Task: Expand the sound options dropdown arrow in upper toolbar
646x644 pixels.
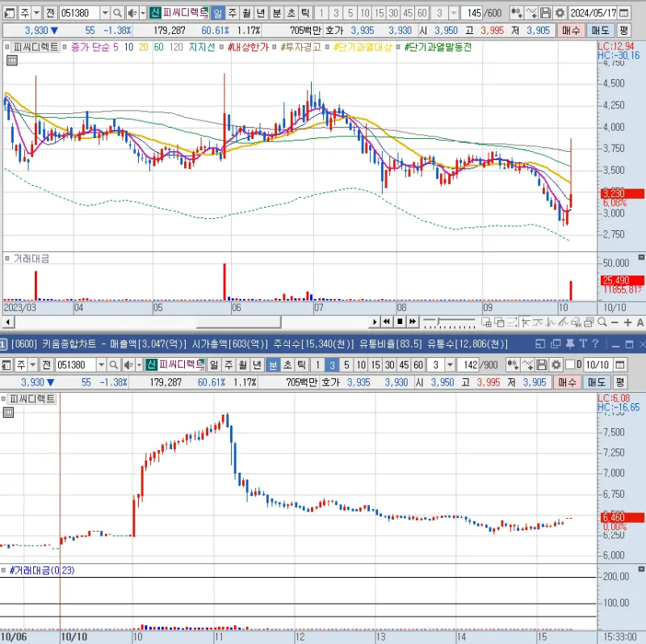Action: tap(143, 13)
